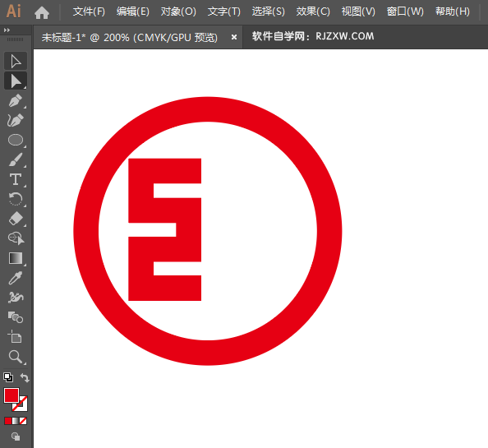
Task: Select the Gradient tool
Action: 16,258
